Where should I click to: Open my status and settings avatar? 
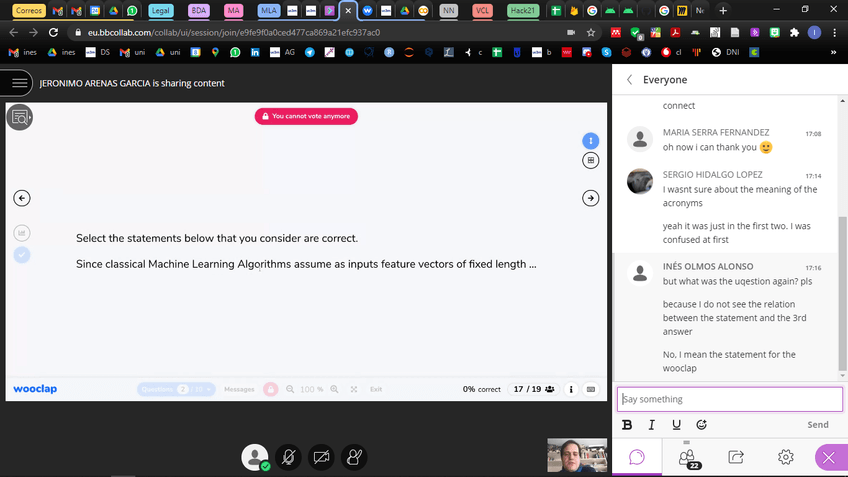(x=255, y=457)
